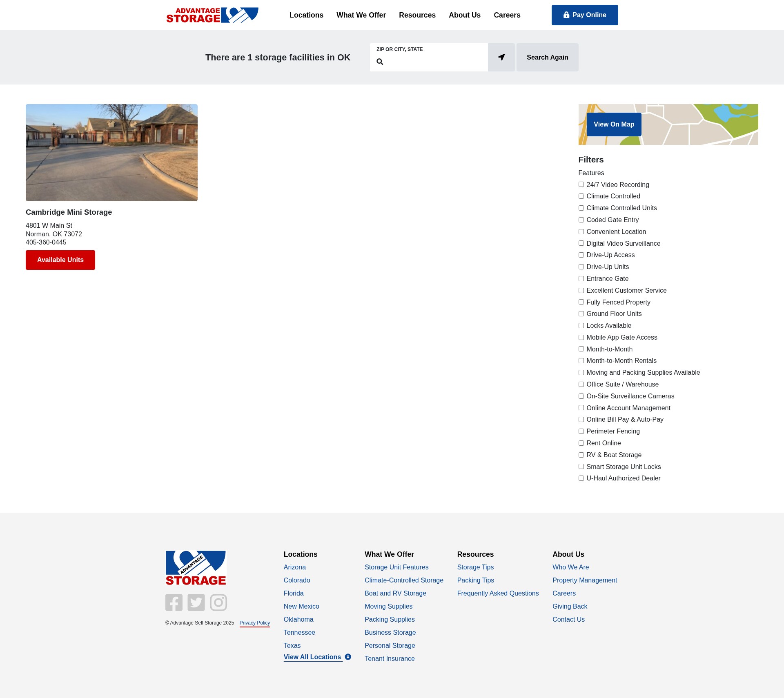Viewport: 784px width, 698px height.
Task: Open the Twitter icon in footer
Action: [x=196, y=602]
